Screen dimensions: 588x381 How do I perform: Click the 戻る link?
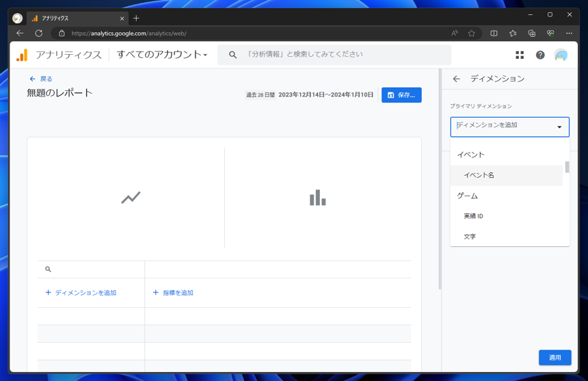click(41, 79)
